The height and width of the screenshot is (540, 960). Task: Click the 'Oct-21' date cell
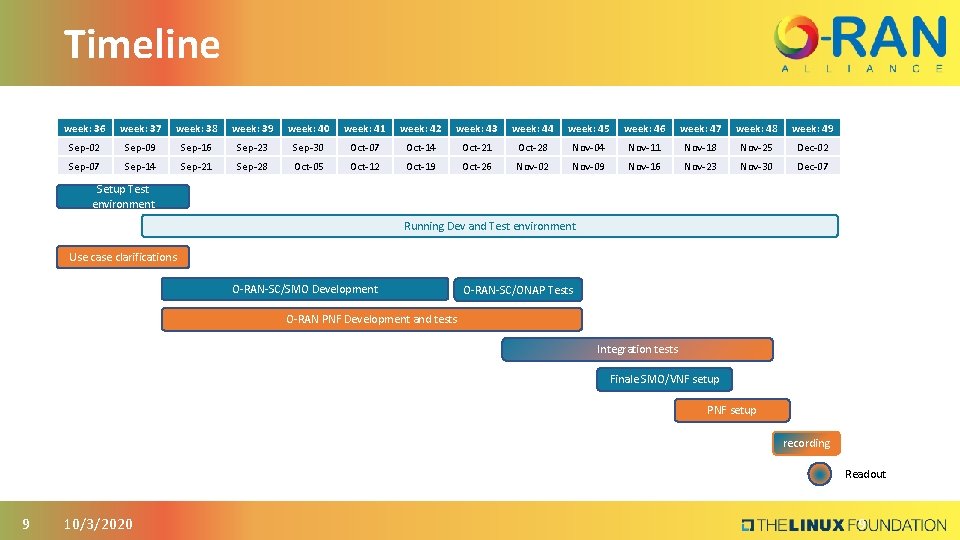[477, 147]
